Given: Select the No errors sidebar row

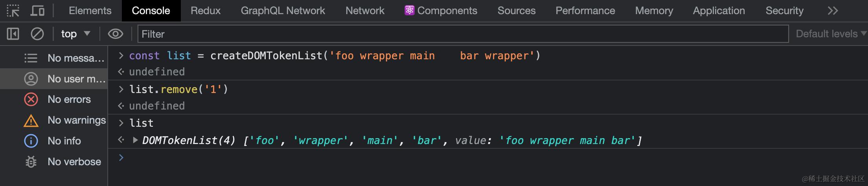Looking at the screenshot, I should (x=54, y=99).
